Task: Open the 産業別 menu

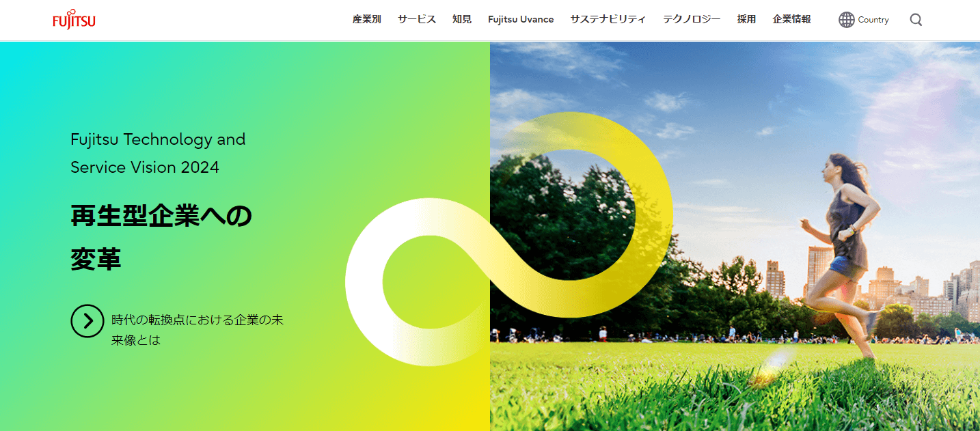Action: tap(367, 20)
